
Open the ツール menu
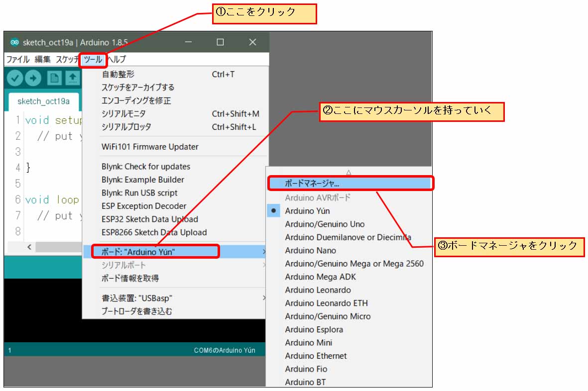tap(93, 60)
